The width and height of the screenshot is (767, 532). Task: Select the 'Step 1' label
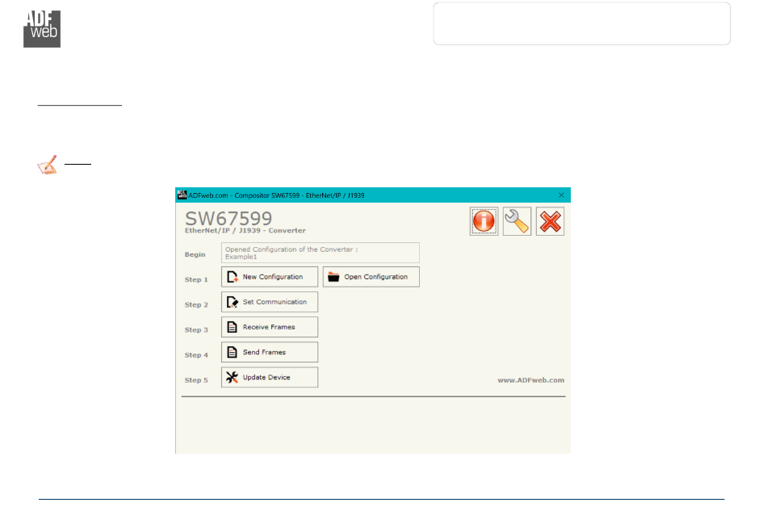click(x=196, y=279)
